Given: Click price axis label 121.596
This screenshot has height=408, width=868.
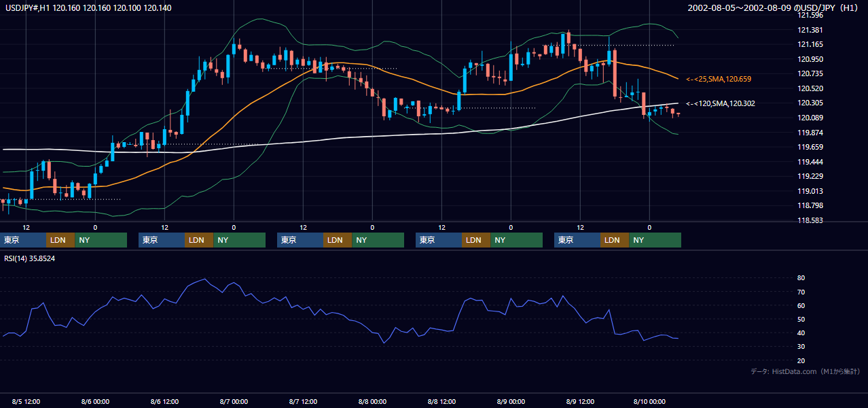Looking at the screenshot, I should [x=811, y=15].
